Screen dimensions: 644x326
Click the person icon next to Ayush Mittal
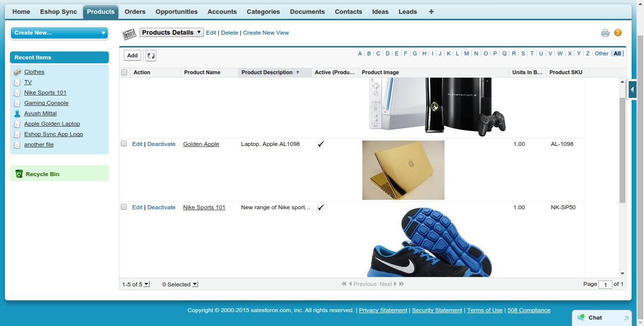click(x=17, y=113)
